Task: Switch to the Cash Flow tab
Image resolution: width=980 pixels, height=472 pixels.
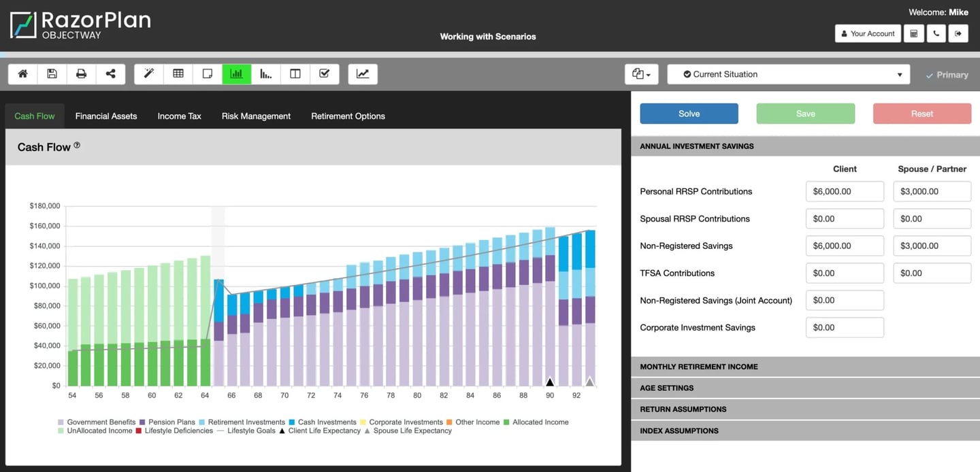Action: [x=35, y=116]
